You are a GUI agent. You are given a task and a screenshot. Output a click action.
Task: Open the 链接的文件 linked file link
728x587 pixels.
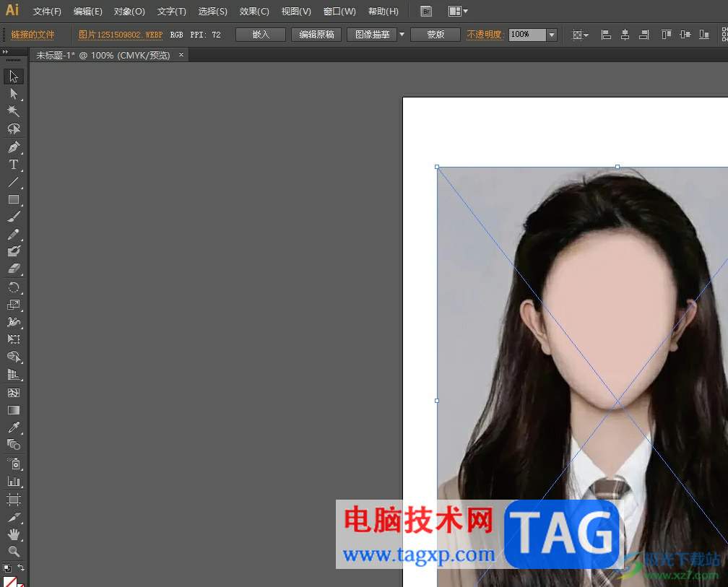coord(32,35)
